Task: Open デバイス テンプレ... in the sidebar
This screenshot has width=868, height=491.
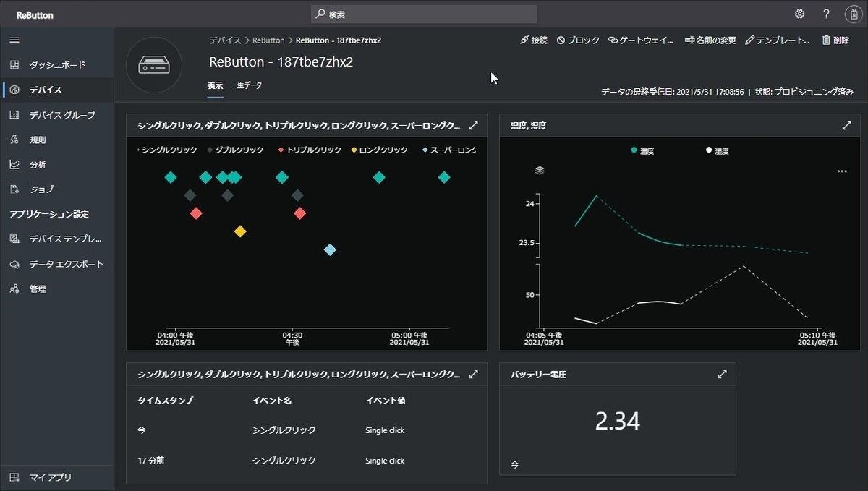Action: click(x=57, y=239)
